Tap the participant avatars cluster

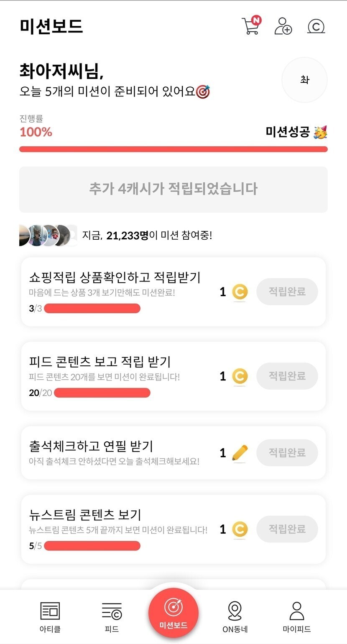click(x=48, y=236)
